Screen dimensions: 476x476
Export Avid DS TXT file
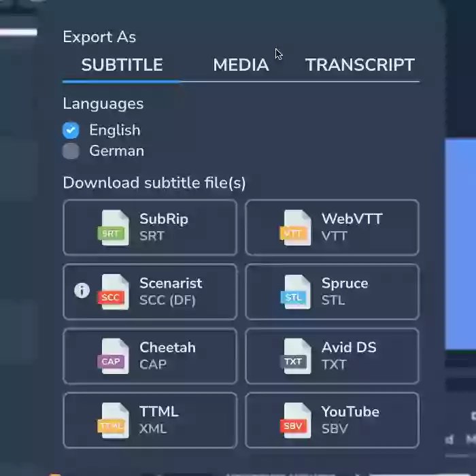point(332,356)
